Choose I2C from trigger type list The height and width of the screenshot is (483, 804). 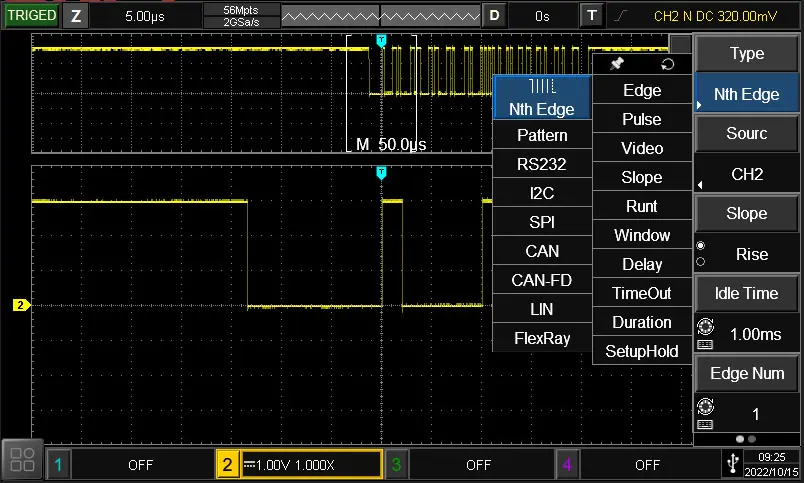(542, 193)
